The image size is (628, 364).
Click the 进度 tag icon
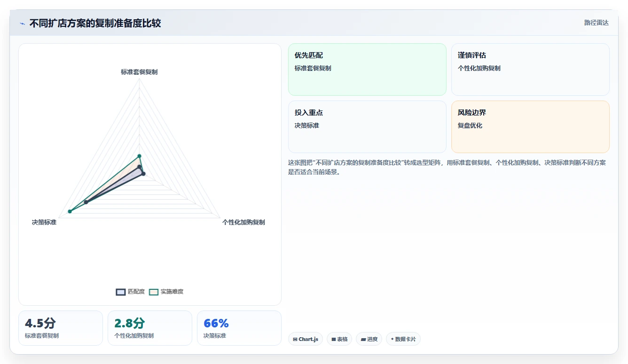(x=363, y=339)
